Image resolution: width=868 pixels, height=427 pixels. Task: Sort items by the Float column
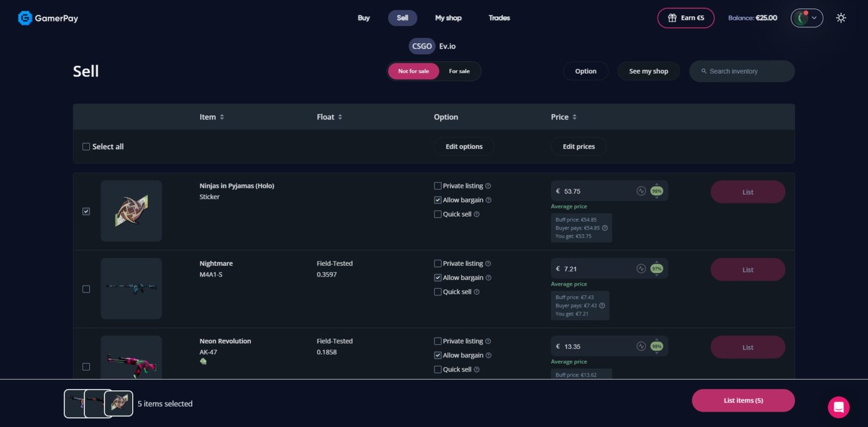[x=340, y=117]
